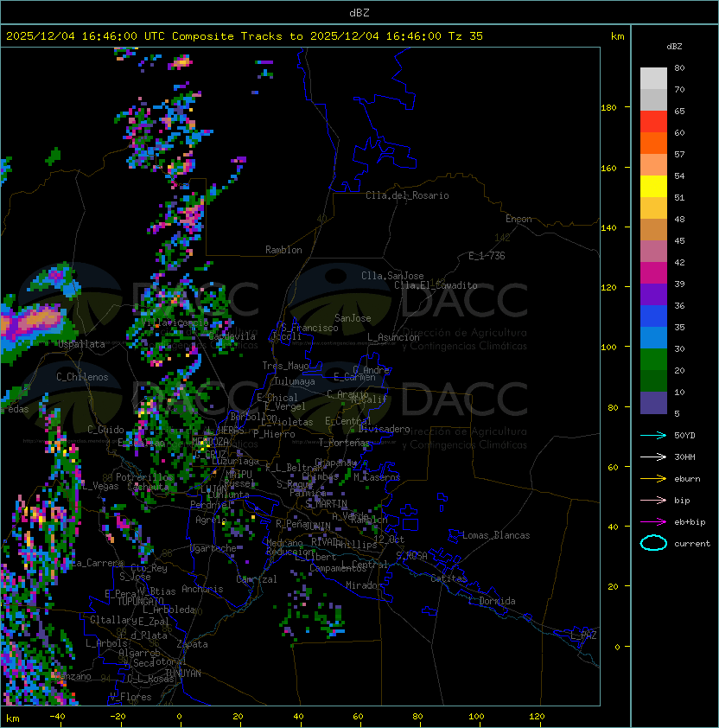Click the 'eb+bip' legend label
Screen dimensions: 719x728
click(x=690, y=522)
